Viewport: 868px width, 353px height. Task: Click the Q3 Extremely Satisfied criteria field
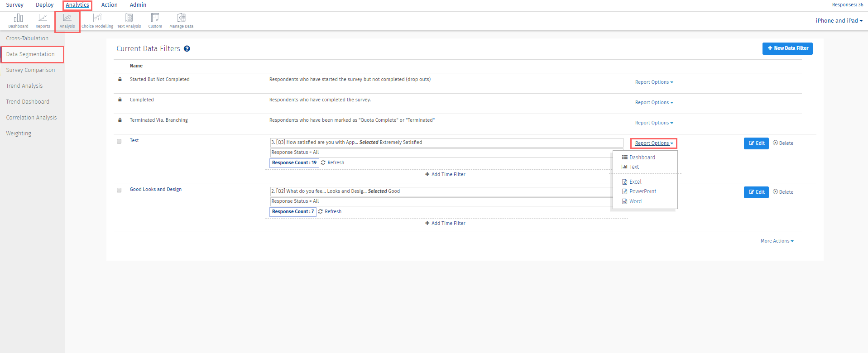tap(446, 143)
